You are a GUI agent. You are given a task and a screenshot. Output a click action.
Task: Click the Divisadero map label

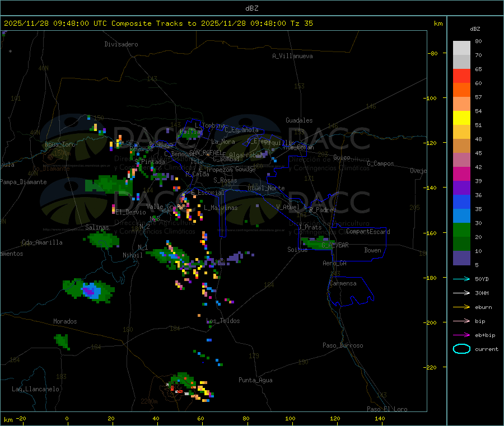[x=121, y=44]
